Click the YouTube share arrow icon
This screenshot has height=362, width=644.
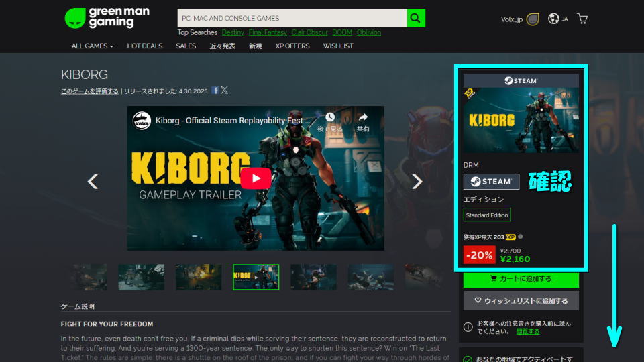363,117
